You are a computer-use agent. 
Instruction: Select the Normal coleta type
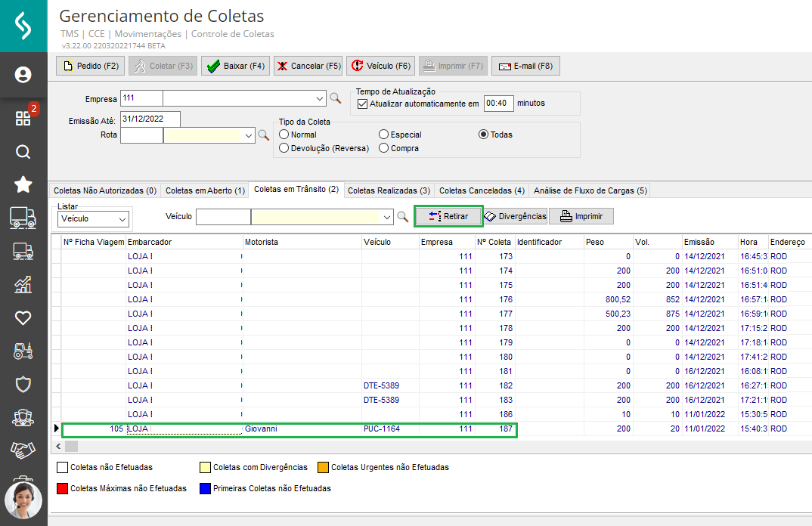(284, 135)
